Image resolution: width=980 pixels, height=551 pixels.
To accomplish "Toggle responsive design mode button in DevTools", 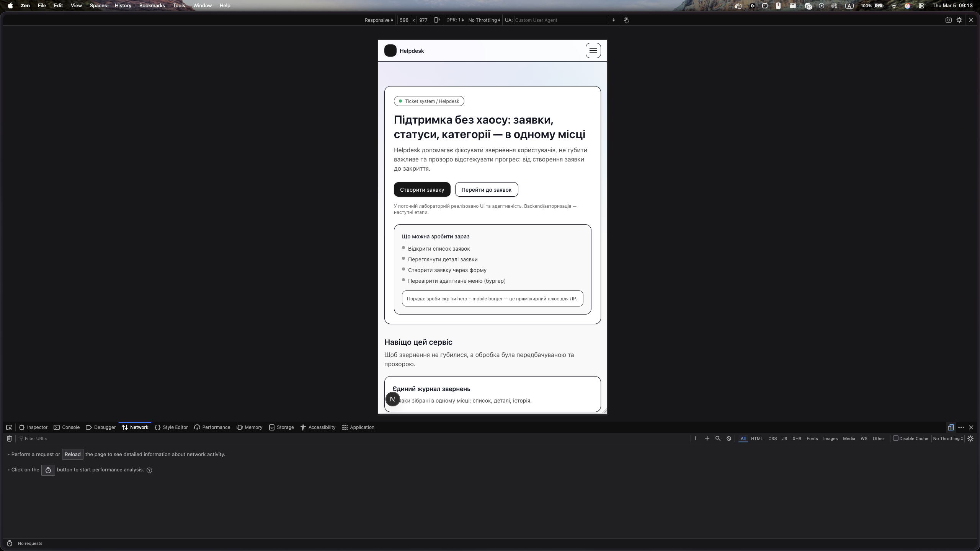I will click(x=951, y=427).
